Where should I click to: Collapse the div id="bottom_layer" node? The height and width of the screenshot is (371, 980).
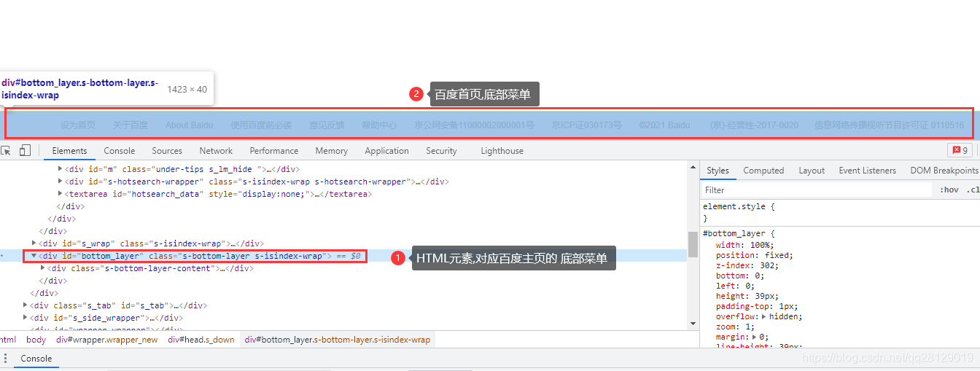pos(34,256)
